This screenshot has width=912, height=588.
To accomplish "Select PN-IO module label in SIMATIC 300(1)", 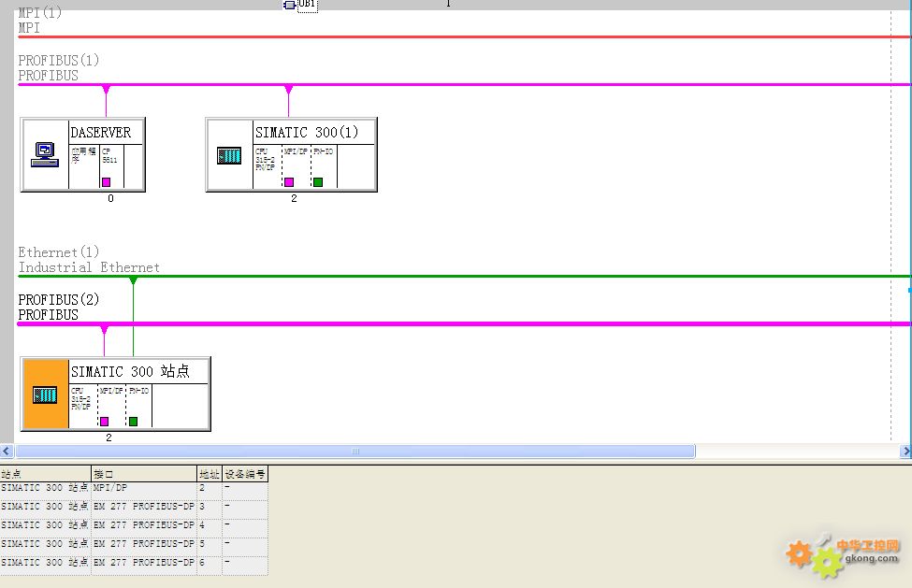I will [x=324, y=151].
